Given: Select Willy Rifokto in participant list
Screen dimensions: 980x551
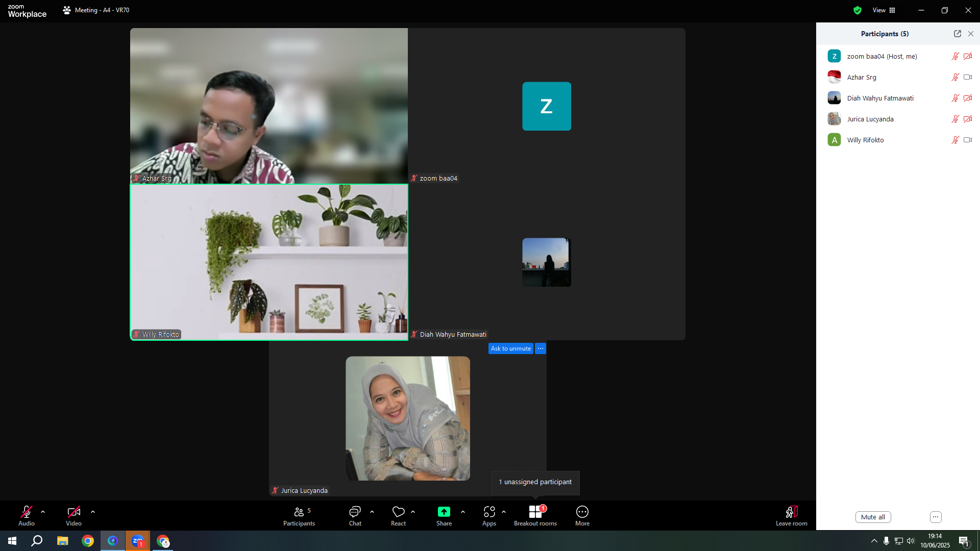Looking at the screenshot, I should 898,140.
